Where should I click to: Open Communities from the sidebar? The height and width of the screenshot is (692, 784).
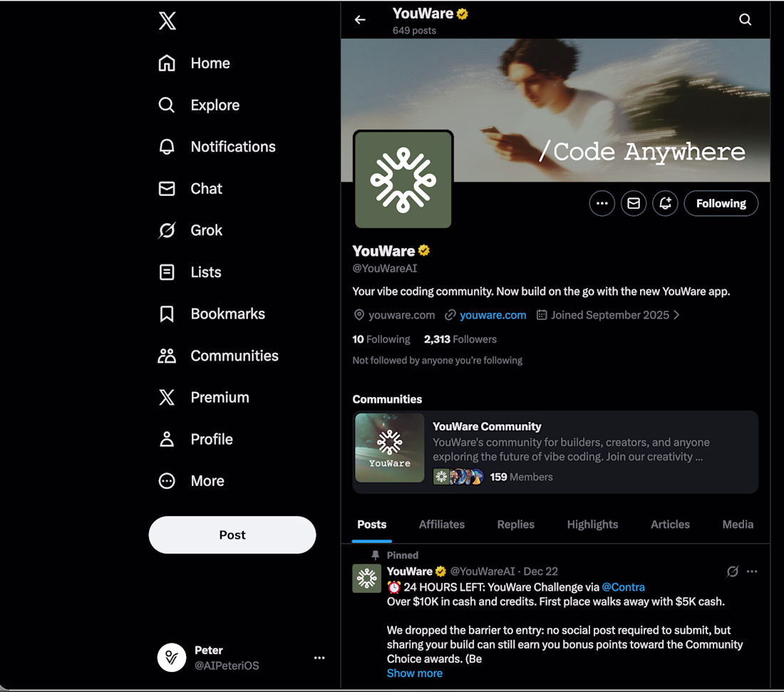click(218, 356)
